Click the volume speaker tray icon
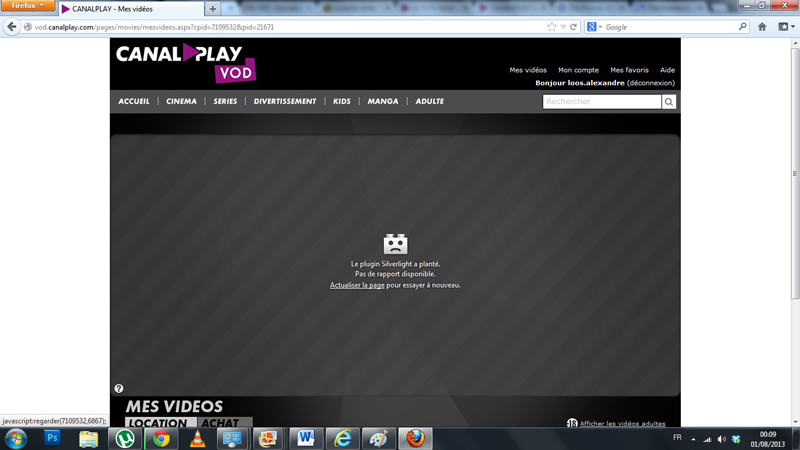The image size is (800, 450). 721,439
